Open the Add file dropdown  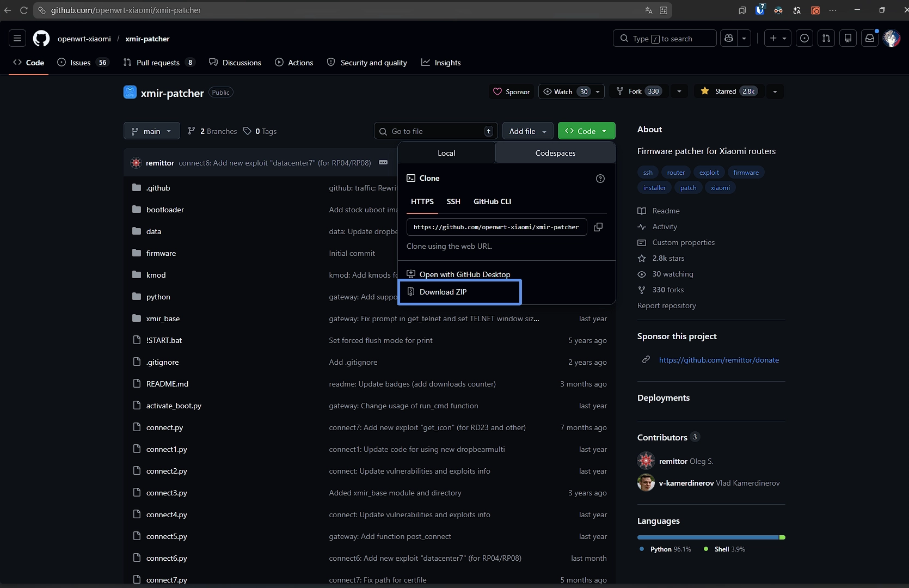pyautogui.click(x=527, y=131)
